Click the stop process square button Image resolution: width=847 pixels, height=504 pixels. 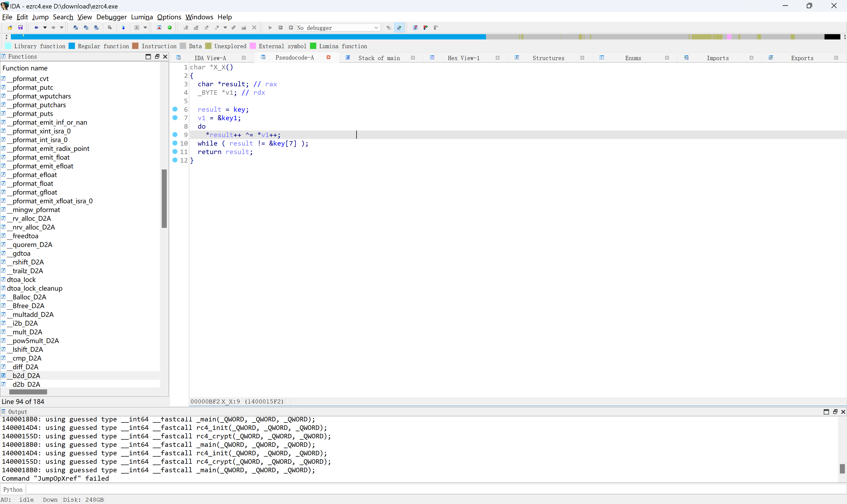(291, 28)
